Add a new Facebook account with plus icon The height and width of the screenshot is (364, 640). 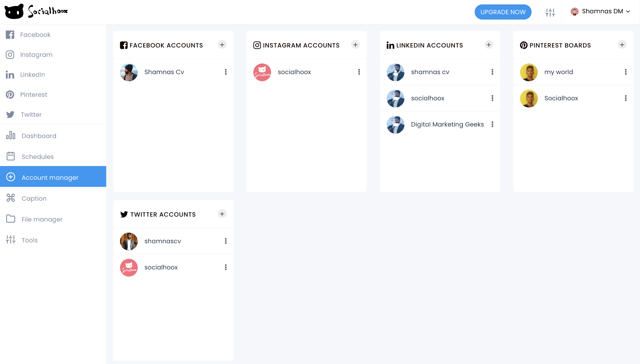tap(222, 45)
